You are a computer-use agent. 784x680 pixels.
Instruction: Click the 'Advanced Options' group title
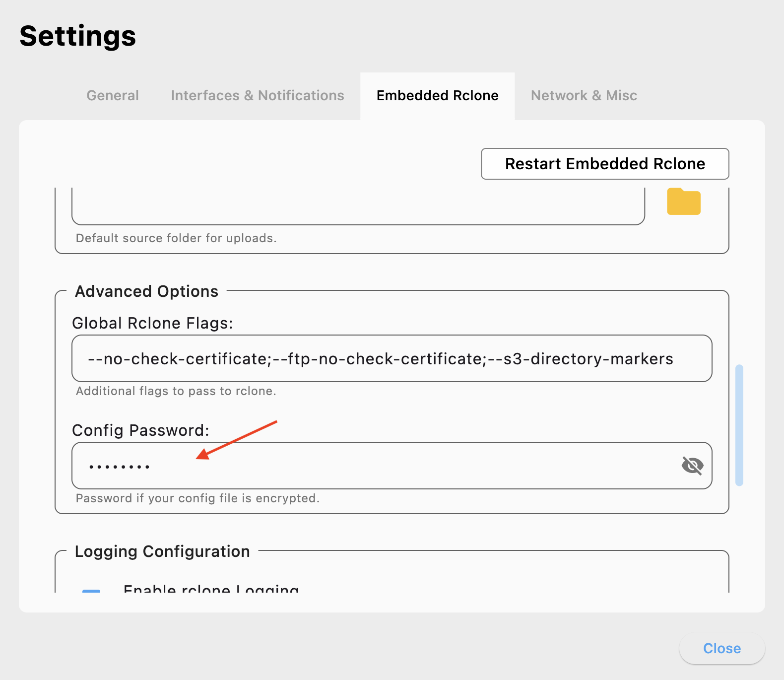(x=146, y=291)
